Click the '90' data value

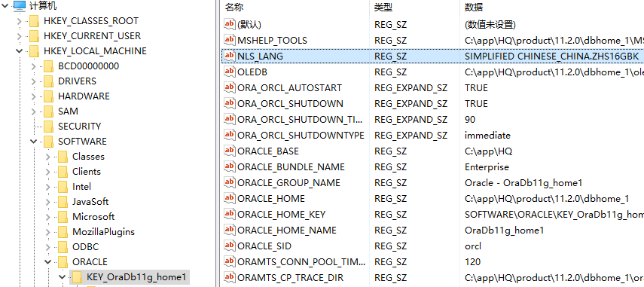(x=470, y=120)
